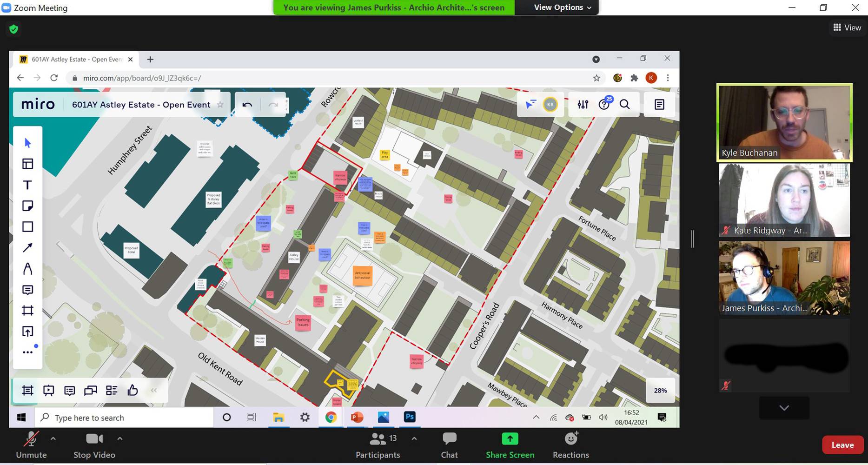
Task: Leave the Zoom meeting
Action: 842,445
